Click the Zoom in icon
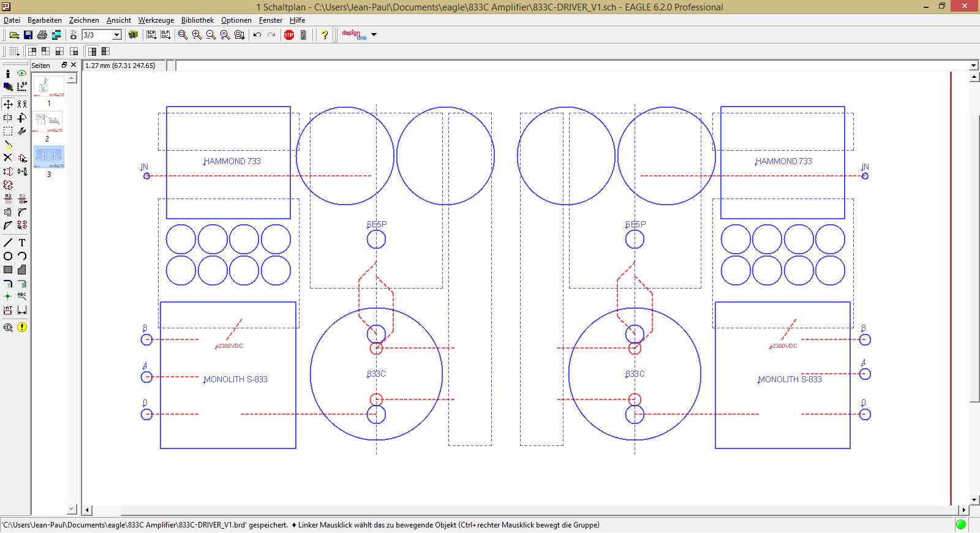The image size is (980, 533). click(197, 35)
